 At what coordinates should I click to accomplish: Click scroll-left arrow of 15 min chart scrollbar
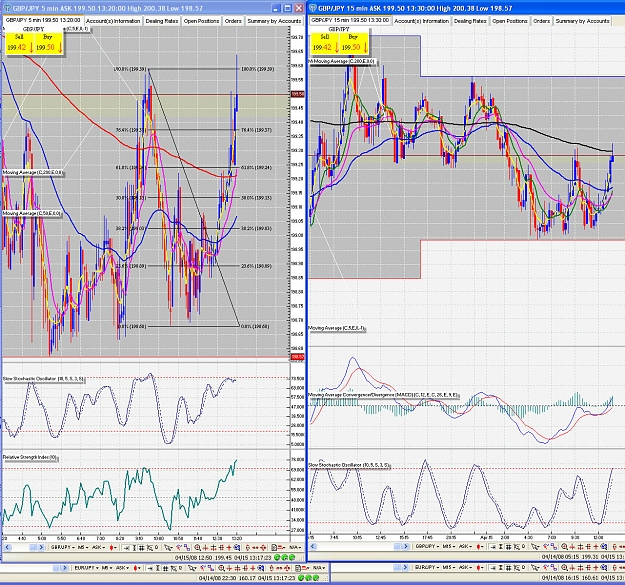click(x=313, y=546)
